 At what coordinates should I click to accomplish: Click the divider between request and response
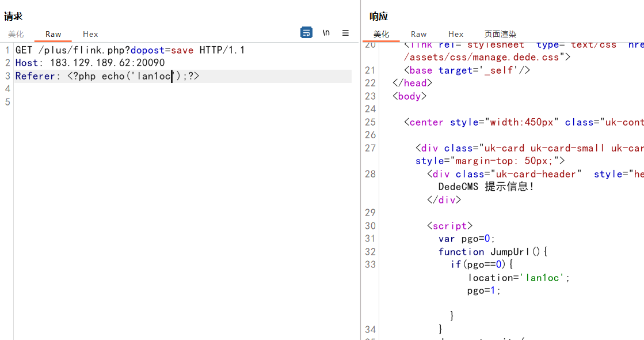(x=360, y=173)
